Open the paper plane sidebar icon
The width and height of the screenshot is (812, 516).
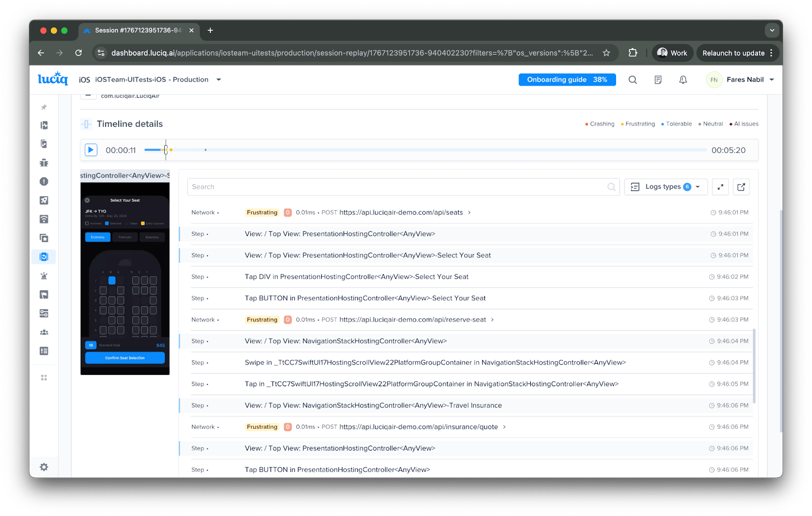(44, 200)
